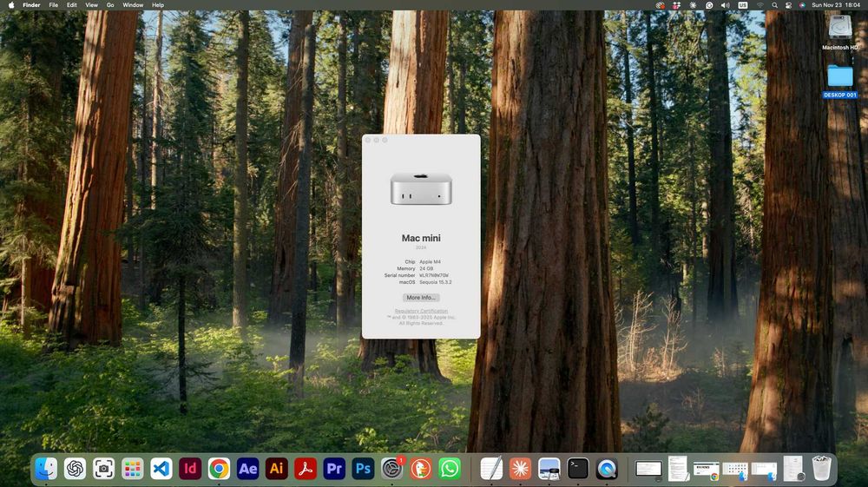868x487 pixels.
Task: Open Adobe InDesign from the Dock
Action: click(x=190, y=469)
